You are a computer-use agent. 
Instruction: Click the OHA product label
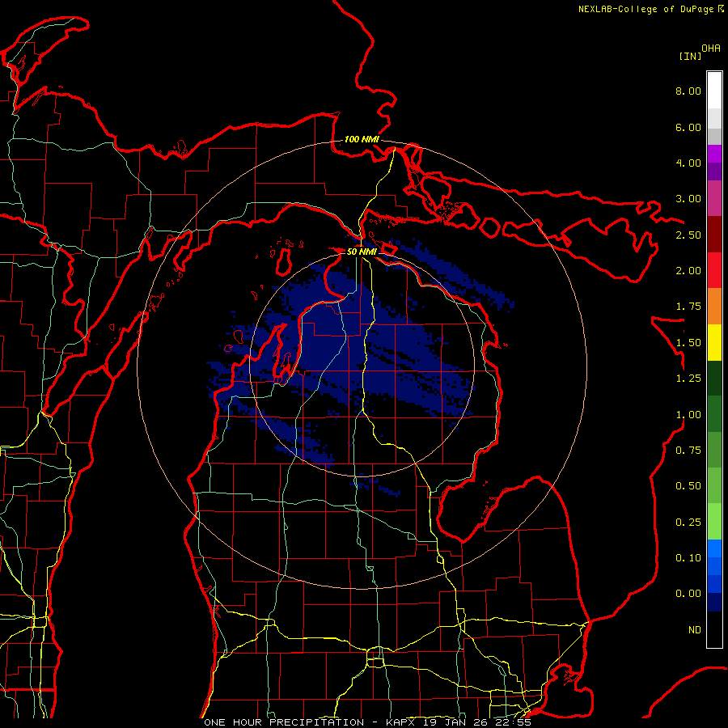click(711, 49)
